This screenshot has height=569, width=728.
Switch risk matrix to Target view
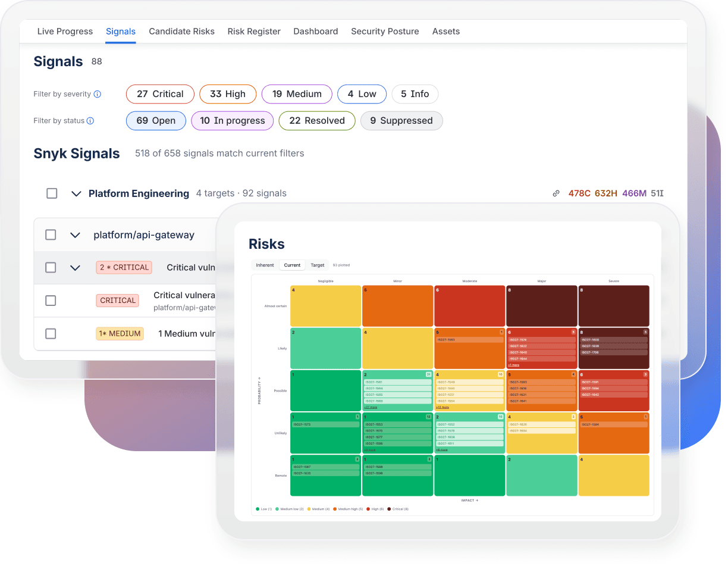click(x=318, y=265)
